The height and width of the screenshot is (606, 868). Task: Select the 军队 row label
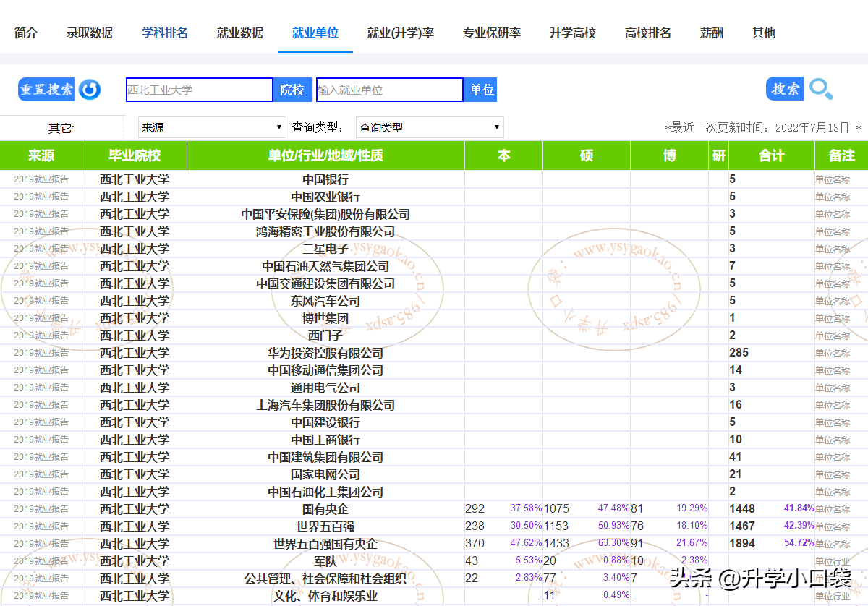325,561
